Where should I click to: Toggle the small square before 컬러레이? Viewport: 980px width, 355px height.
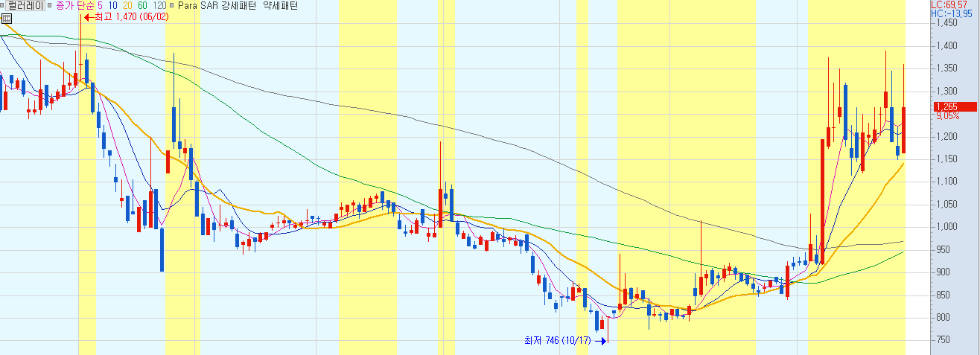tap(1, 5)
